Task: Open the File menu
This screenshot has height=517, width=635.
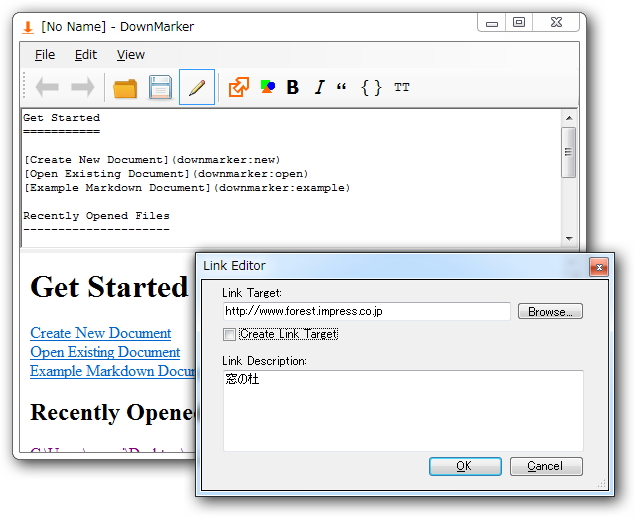Action: tap(45, 55)
